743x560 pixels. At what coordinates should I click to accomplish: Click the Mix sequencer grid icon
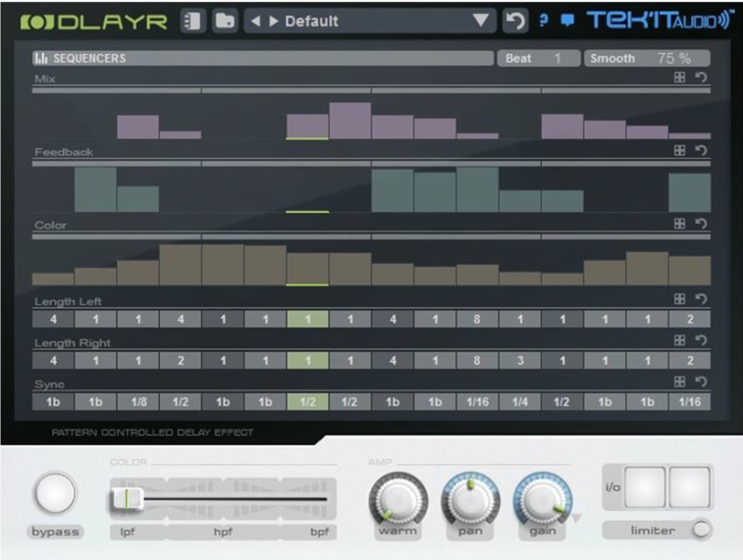click(x=679, y=77)
